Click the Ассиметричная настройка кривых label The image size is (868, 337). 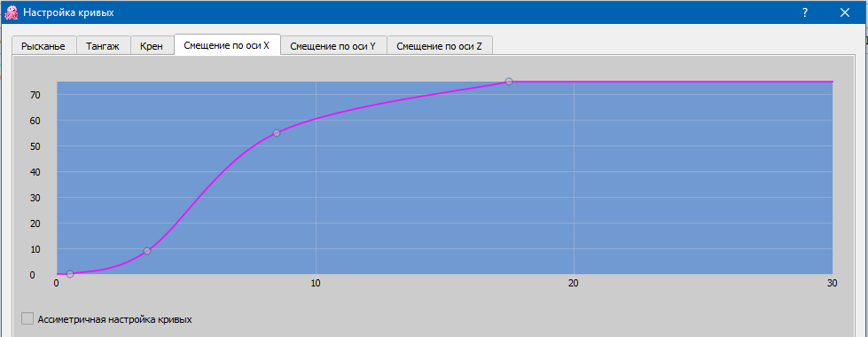pyautogui.click(x=114, y=319)
